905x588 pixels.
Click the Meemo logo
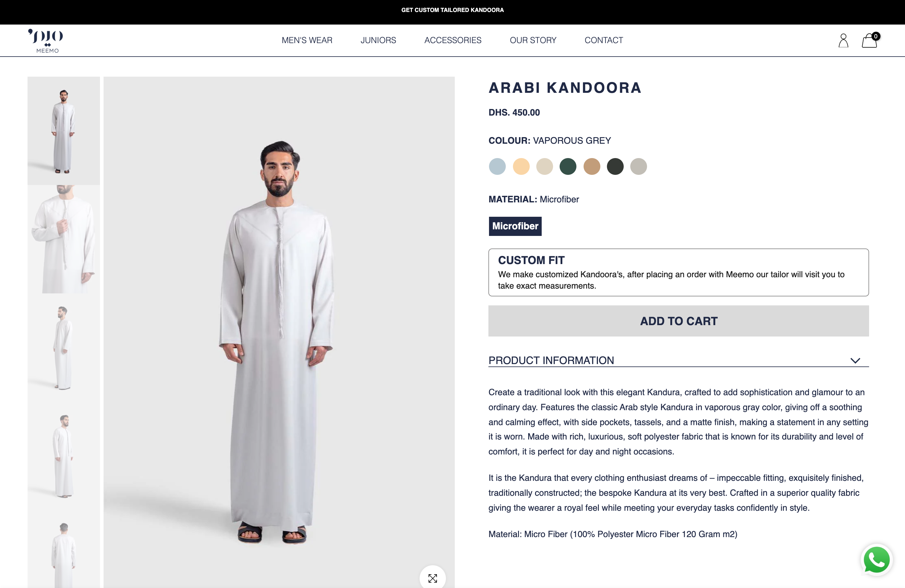(x=46, y=40)
